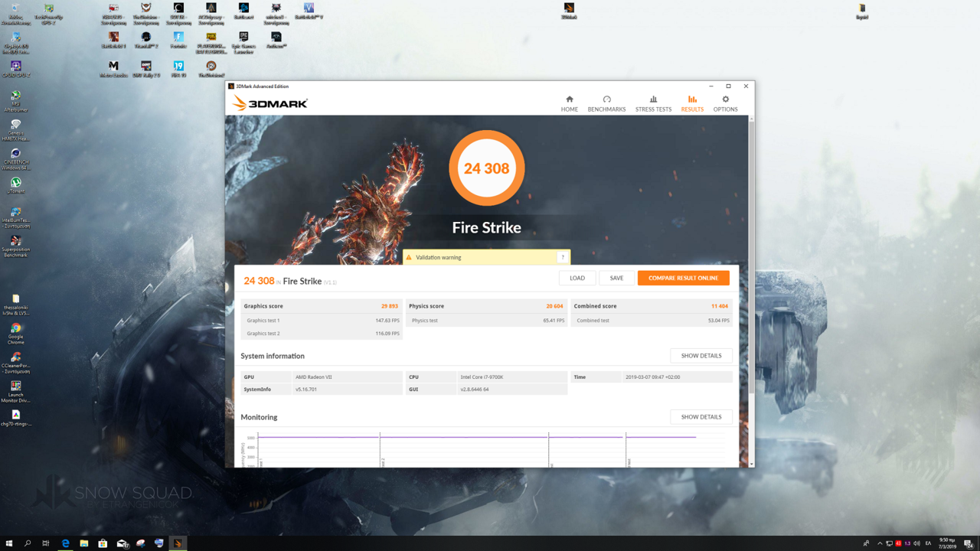Image resolution: width=980 pixels, height=551 pixels.
Task: Open Anthem desktop shortcut
Action: click(276, 40)
